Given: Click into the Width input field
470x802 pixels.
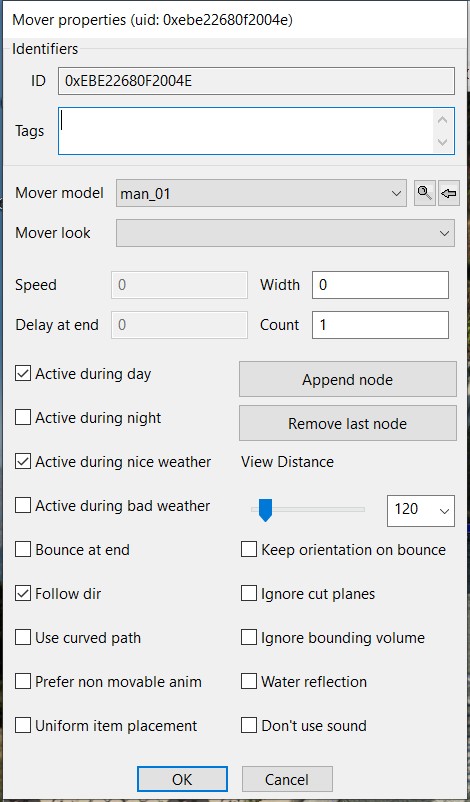Looking at the screenshot, I should point(381,285).
